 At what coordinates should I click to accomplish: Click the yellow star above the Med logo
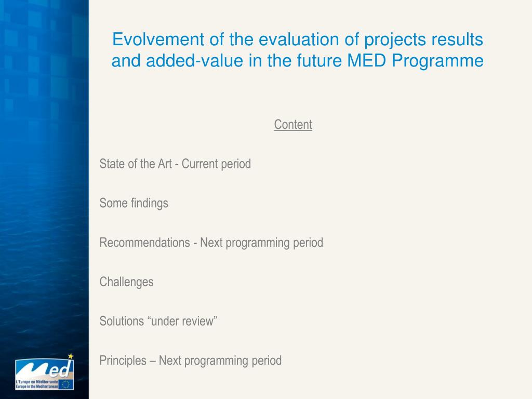coord(71,356)
